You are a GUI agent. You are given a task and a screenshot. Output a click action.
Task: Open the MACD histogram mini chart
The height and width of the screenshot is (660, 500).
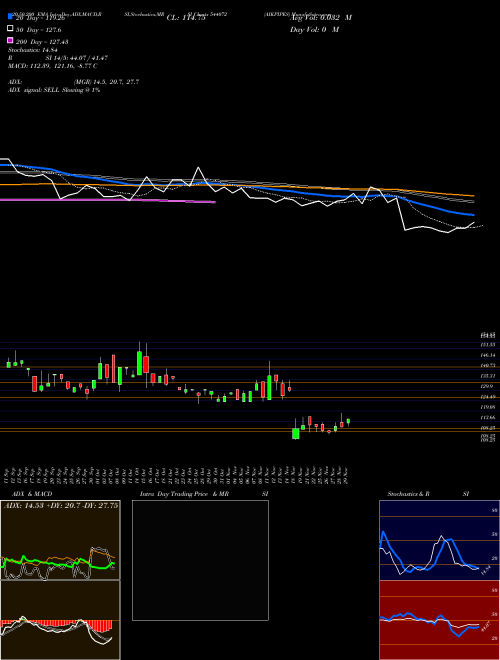click(x=60, y=620)
